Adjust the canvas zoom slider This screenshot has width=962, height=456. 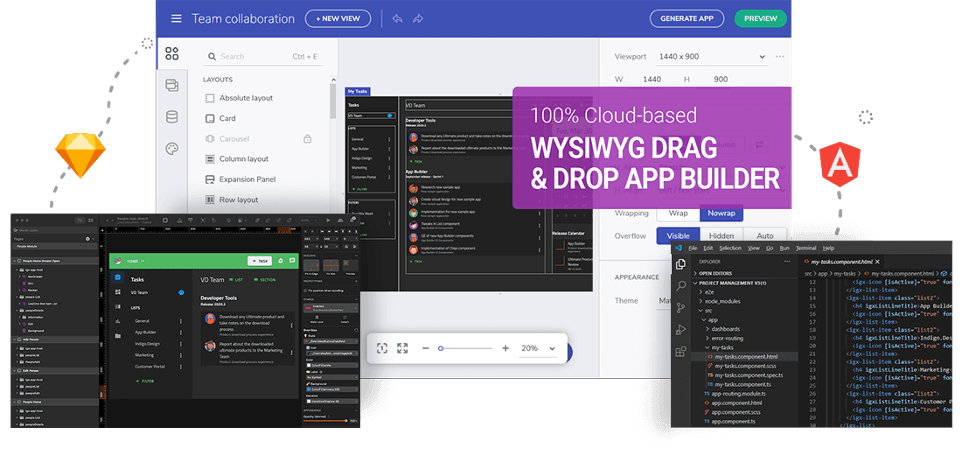pos(465,348)
